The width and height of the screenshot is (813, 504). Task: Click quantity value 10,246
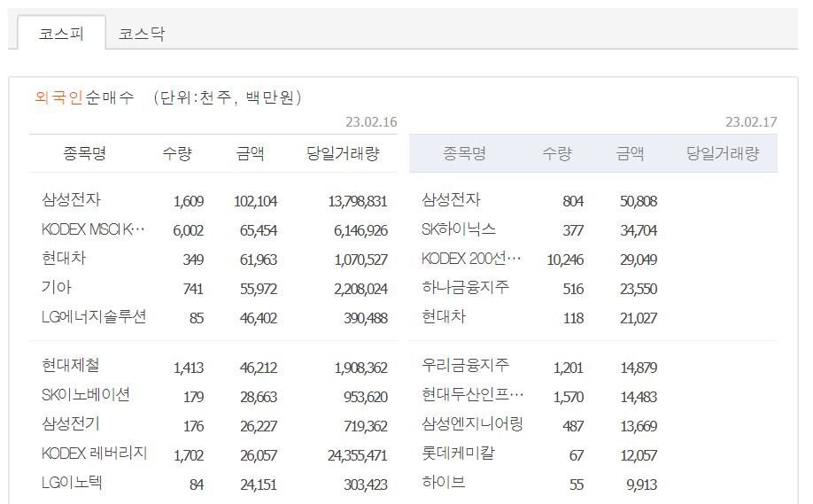click(x=565, y=260)
